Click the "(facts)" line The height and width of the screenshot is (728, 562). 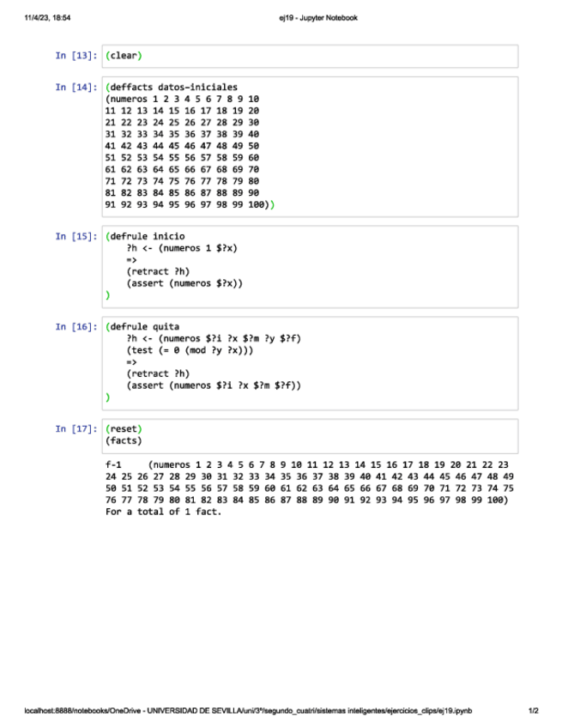(x=124, y=440)
